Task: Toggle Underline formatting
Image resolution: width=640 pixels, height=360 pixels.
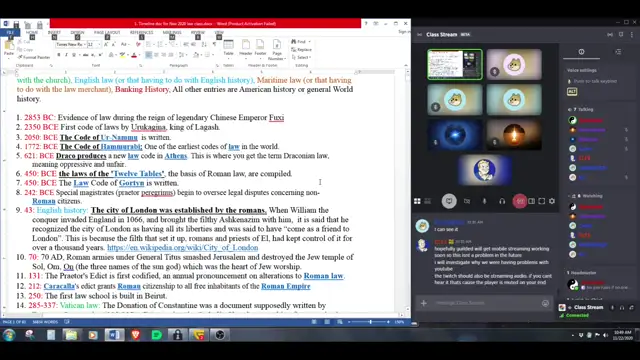Action: [74, 55]
